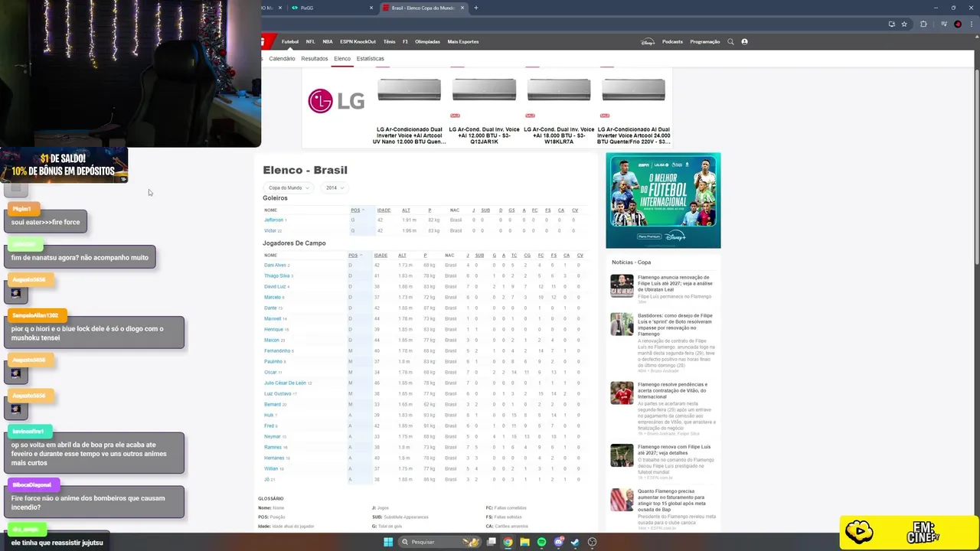Image resolution: width=980 pixels, height=551 pixels.
Task: Switch to the Resultados tab
Action: [315, 58]
